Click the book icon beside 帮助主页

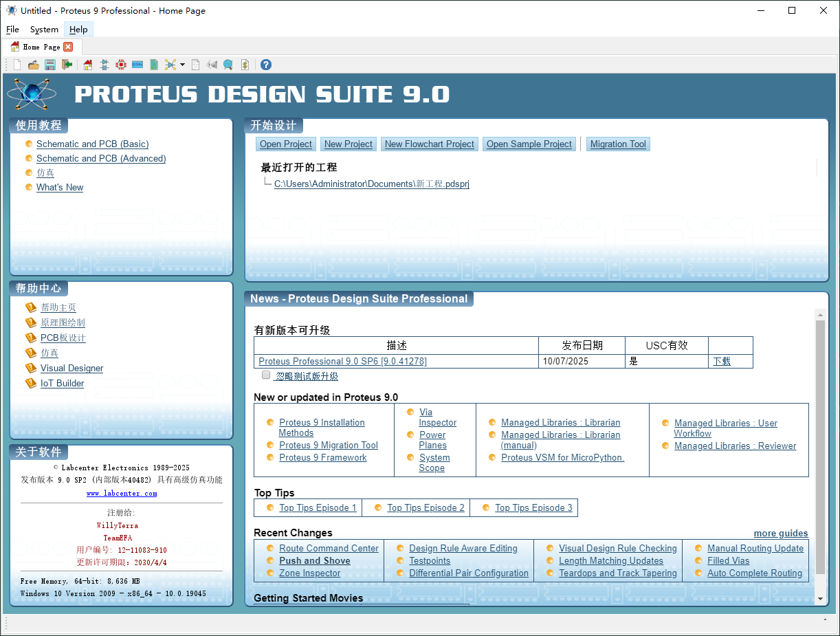pos(30,307)
